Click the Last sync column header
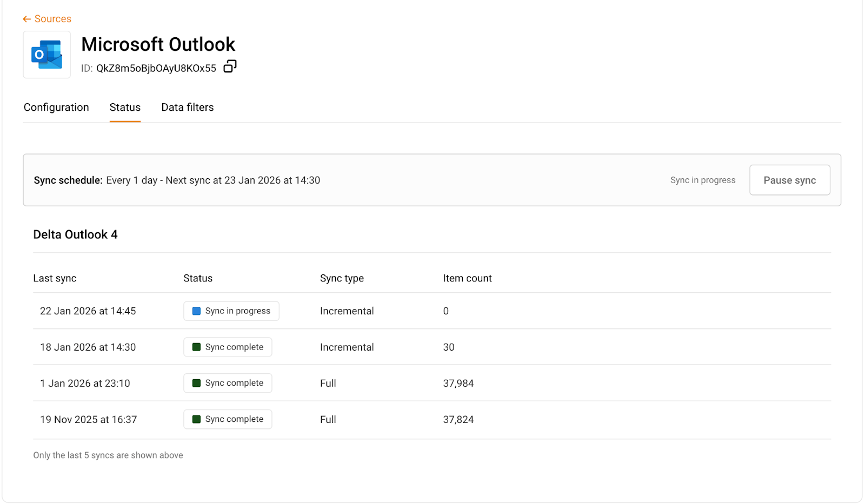 tap(55, 278)
